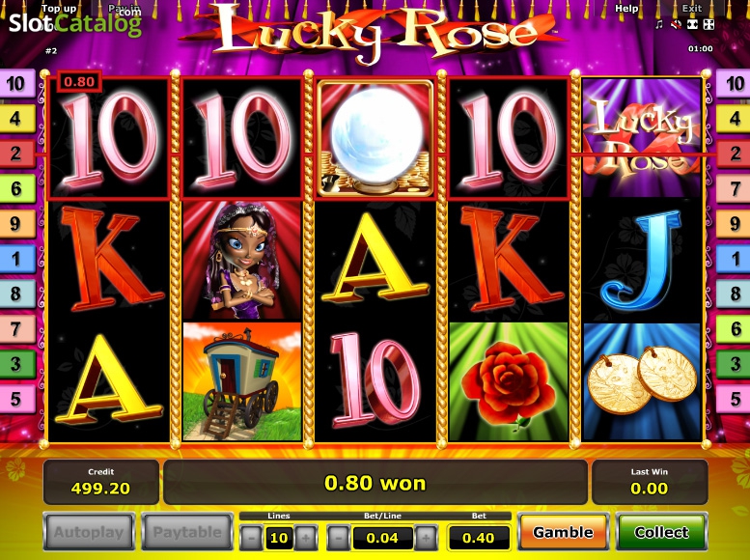Screen dimensions: 750x560
Task: Switch to the fit-width screen mode icon
Action: click(692, 24)
